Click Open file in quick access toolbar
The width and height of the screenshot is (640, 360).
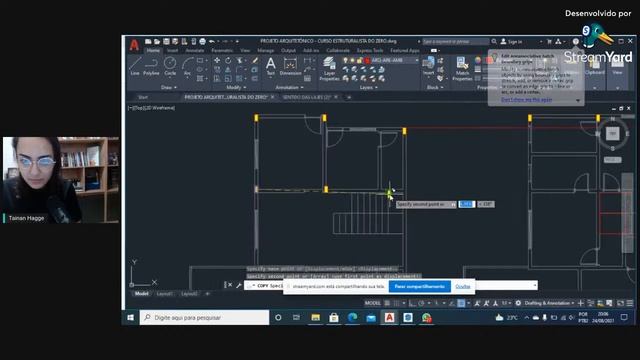(157, 41)
